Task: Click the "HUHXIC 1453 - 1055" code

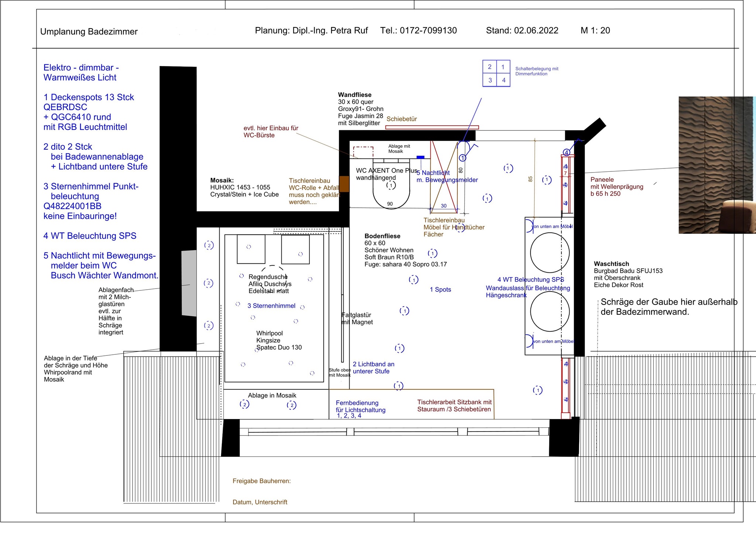Action: pyautogui.click(x=240, y=187)
